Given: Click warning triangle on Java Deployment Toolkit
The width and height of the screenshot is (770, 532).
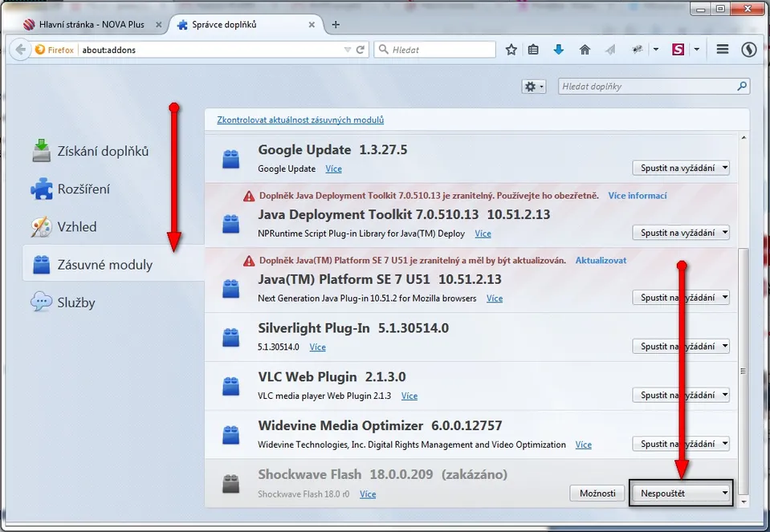Looking at the screenshot, I should 249,197.
